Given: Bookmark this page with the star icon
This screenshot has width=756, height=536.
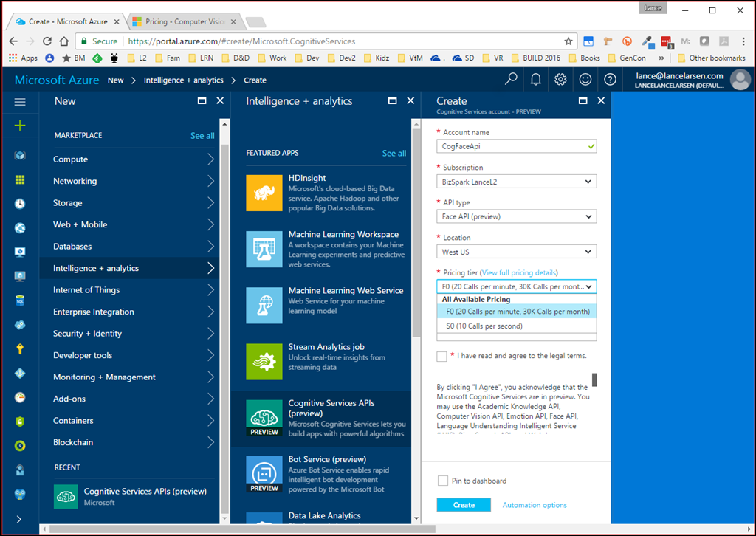Looking at the screenshot, I should tap(568, 41).
